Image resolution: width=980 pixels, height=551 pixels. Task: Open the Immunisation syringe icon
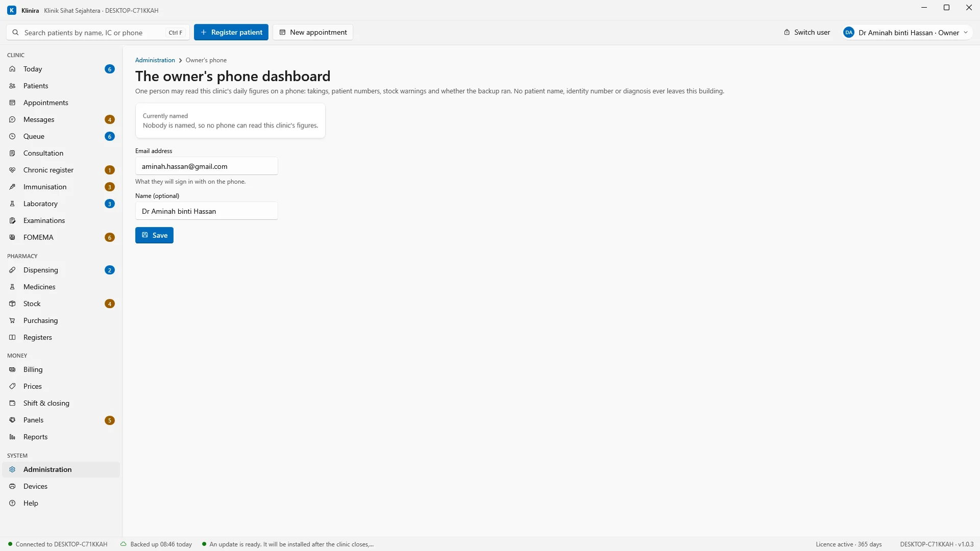(12, 187)
